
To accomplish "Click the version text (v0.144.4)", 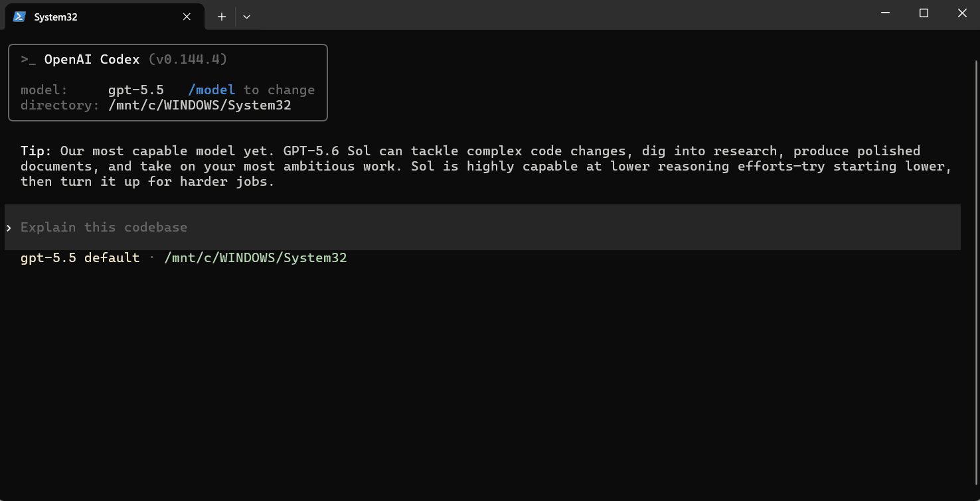I will point(188,60).
